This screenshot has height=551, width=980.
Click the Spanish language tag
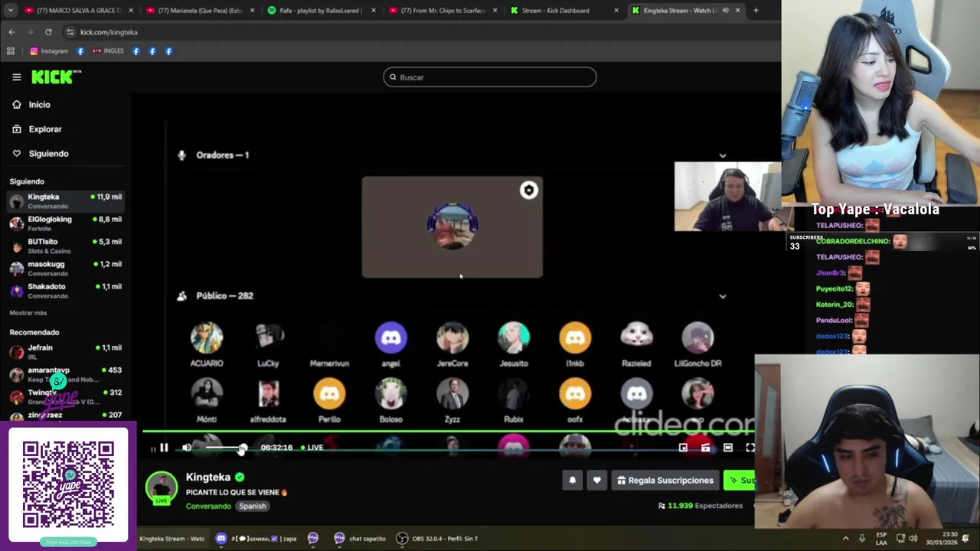[252, 506]
